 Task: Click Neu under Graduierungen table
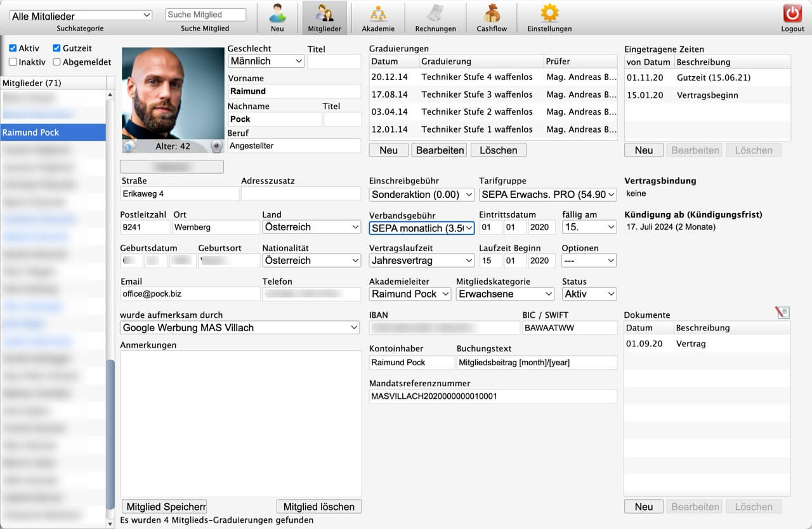point(389,150)
